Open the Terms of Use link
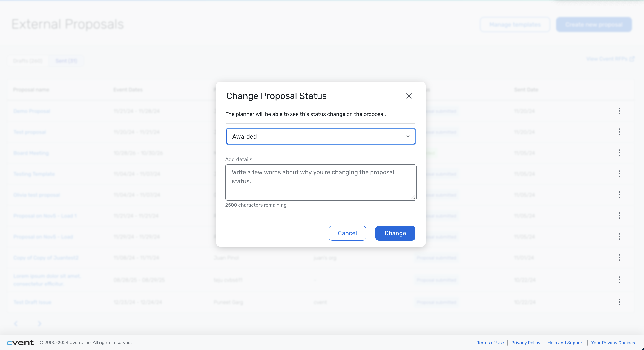The image size is (644, 350). pyautogui.click(x=490, y=343)
